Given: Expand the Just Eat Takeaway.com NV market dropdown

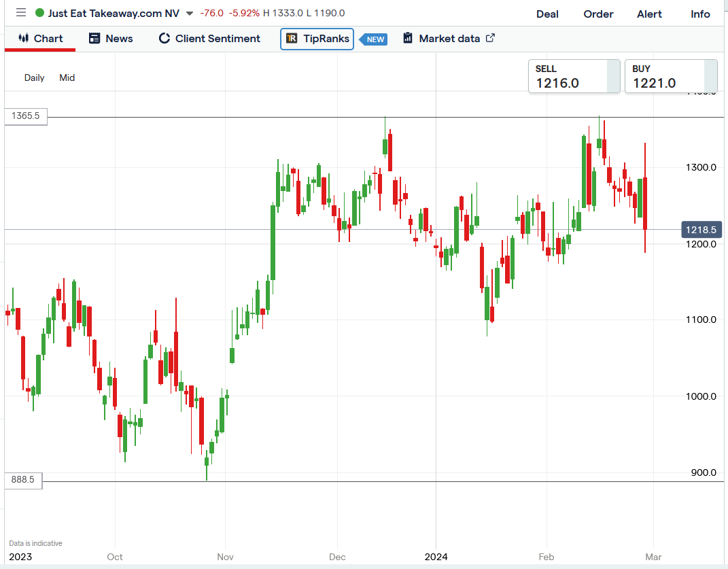Looking at the screenshot, I should click(x=190, y=14).
